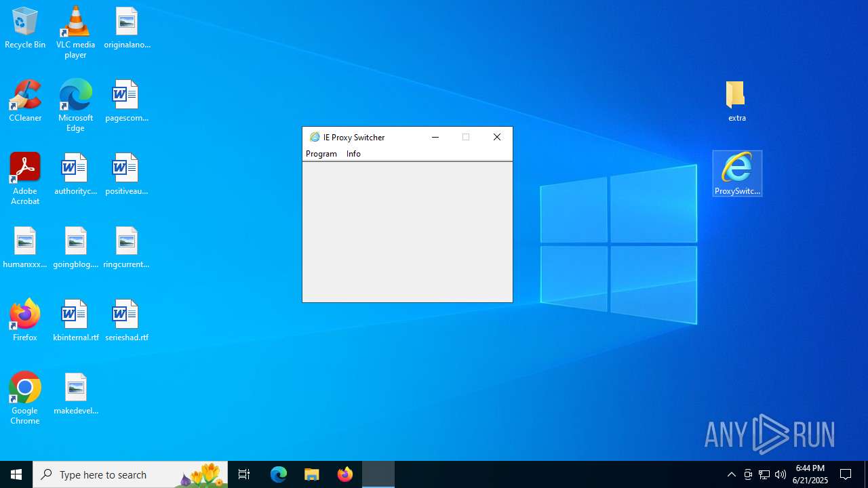Close the IE Proxy Switcher window
This screenshot has height=488, width=868.
click(x=497, y=137)
